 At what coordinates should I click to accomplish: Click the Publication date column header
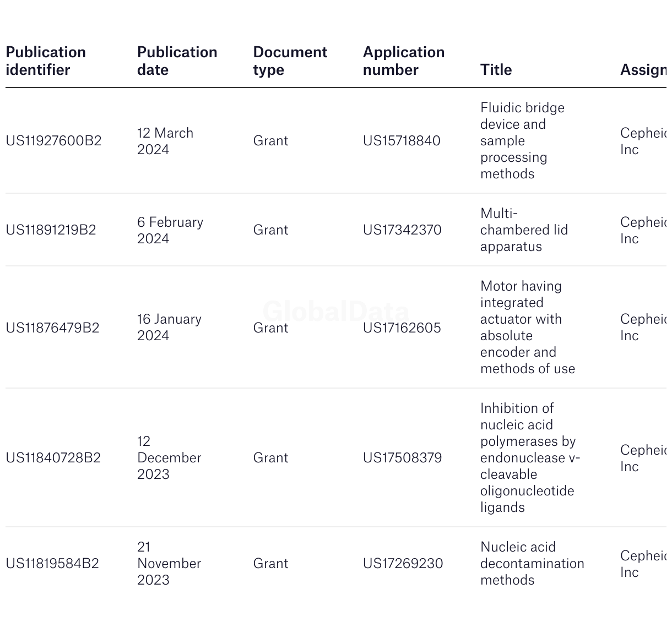(x=177, y=61)
